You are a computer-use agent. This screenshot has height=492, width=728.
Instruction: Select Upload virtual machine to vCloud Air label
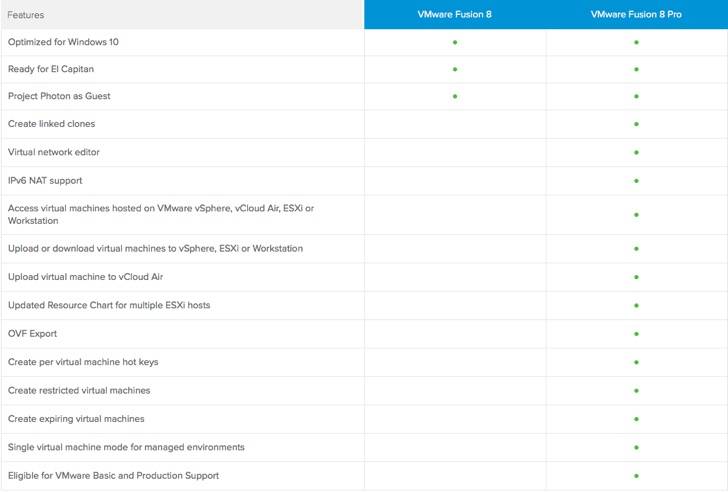tap(85, 277)
